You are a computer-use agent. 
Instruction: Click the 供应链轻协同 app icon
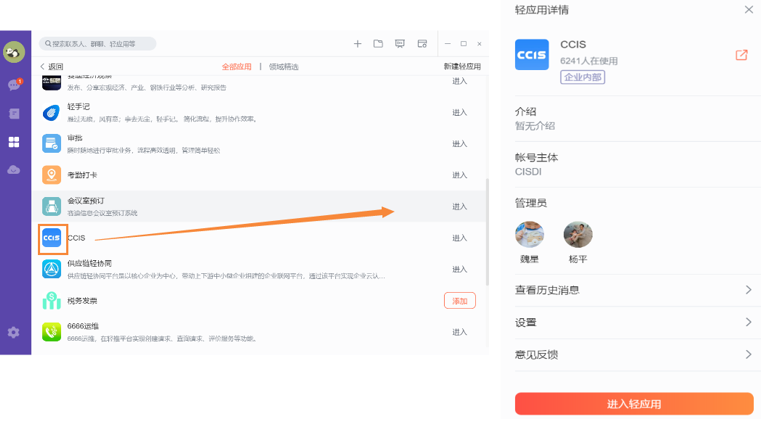tap(51, 269)
